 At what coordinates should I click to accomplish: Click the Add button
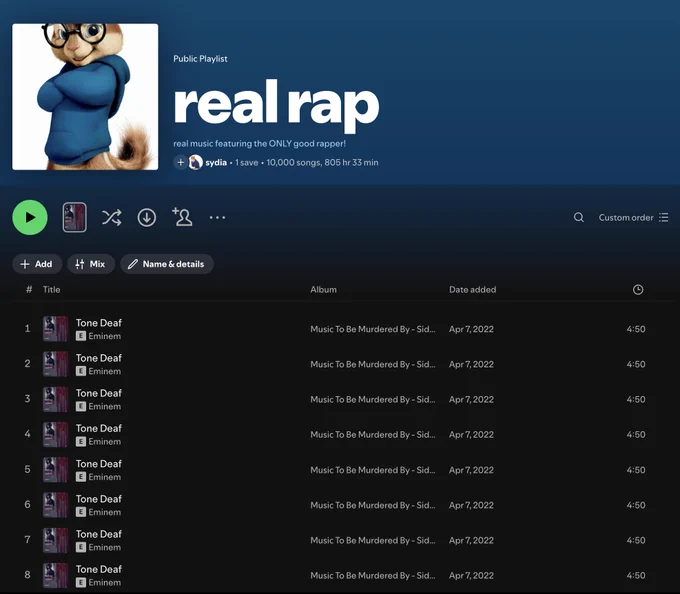tap(37, 264)
